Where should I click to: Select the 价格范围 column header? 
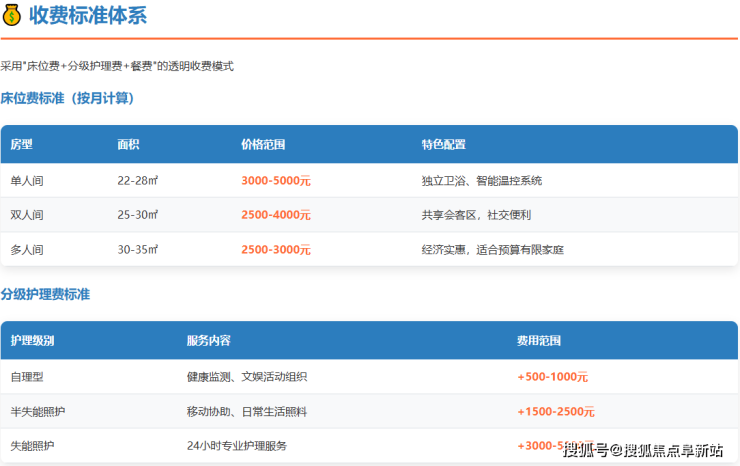263,145
